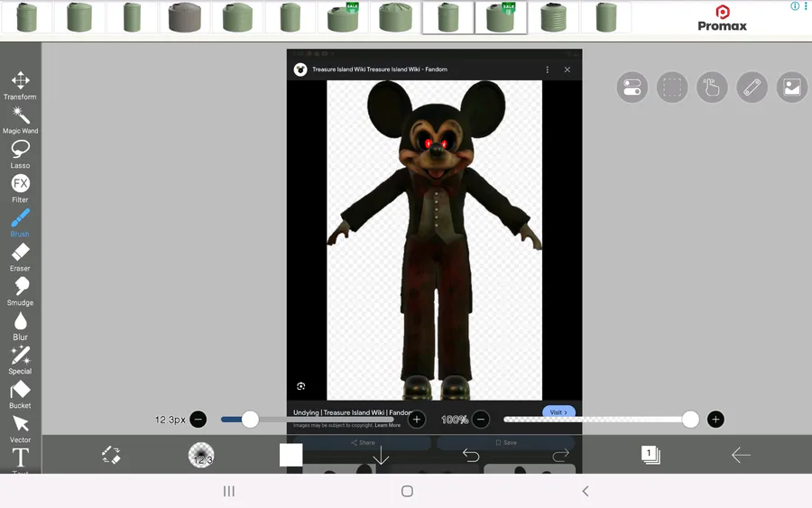Open Android recent apps button
The image size is (812, 508).
[229, 491]
